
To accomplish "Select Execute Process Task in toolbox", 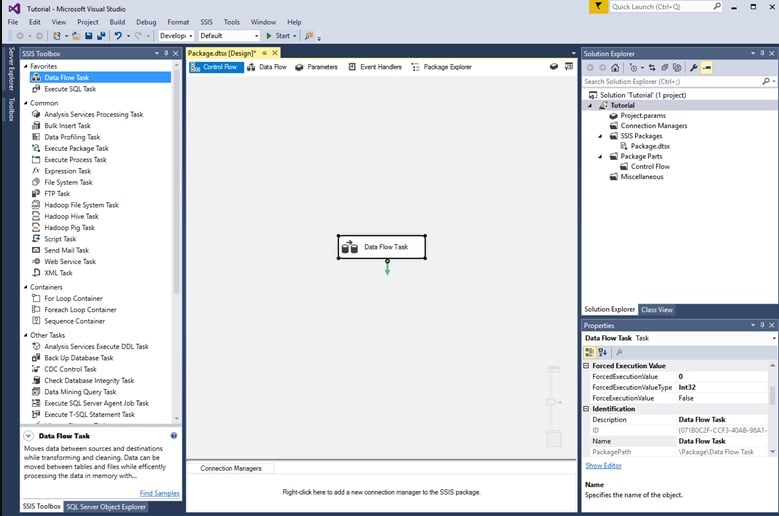I will (75, 160).
